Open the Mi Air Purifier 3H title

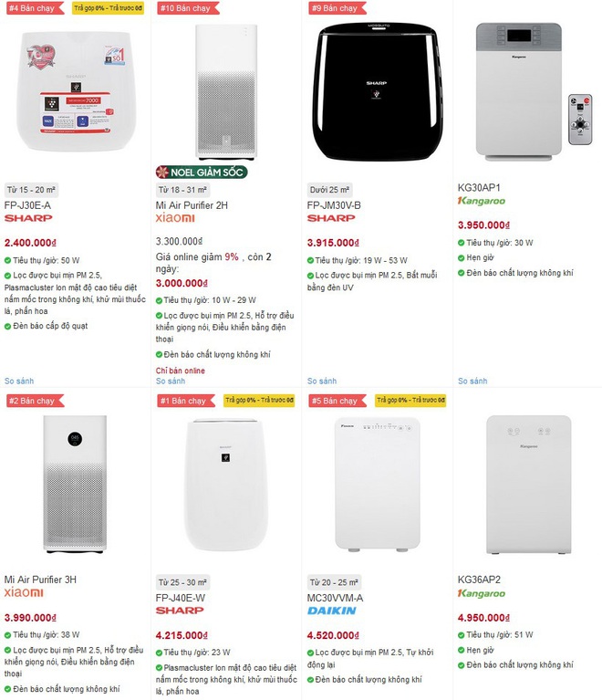coord(40,580)
